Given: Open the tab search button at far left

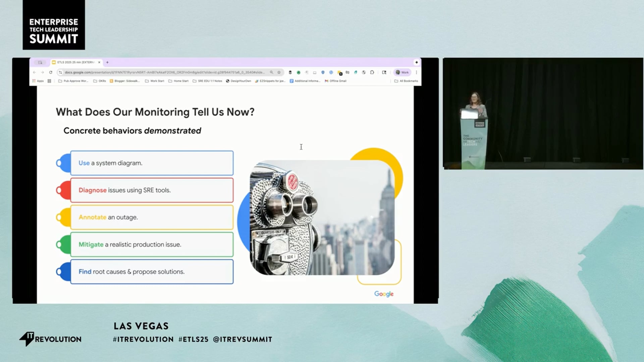Looking at the screenshot, I should pyautogui.click(x=40, y=62).
